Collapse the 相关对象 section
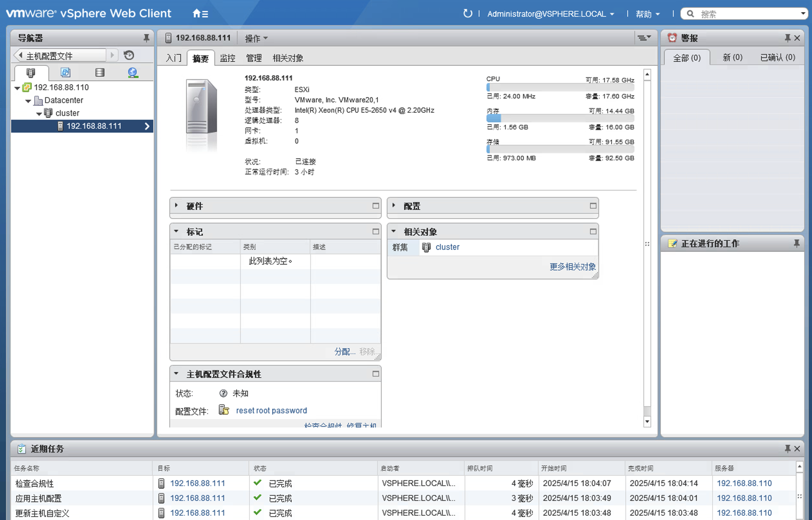This screenshot has height=520, width=812. pos(394,231)
